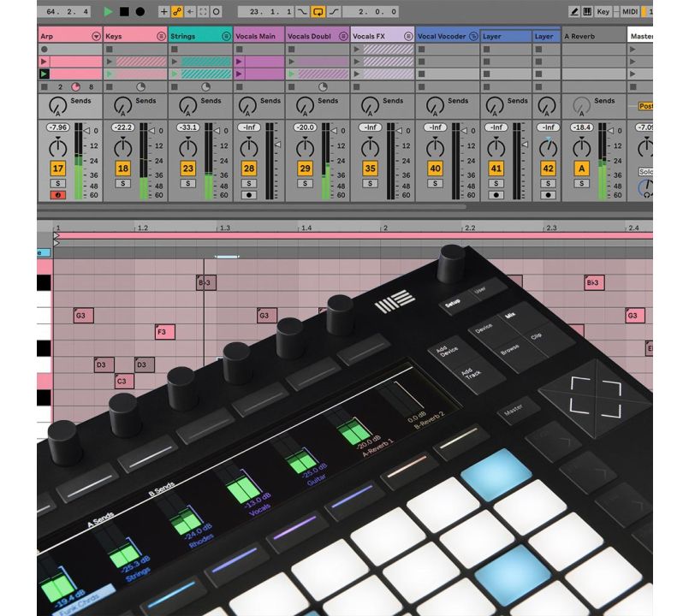This screenshot has width=689, height=616.
Task: Click the Stop button in transport
Action: (x=124, y=12)
